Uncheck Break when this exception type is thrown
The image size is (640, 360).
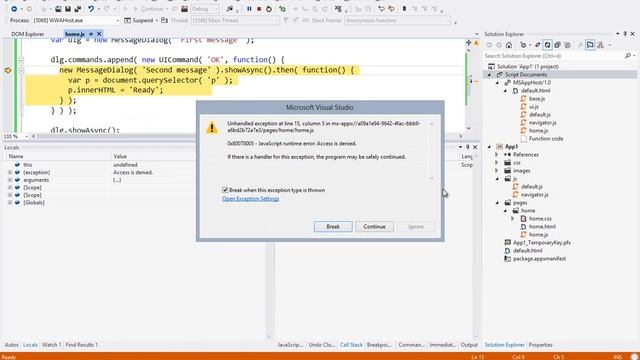tap(225, 190)
